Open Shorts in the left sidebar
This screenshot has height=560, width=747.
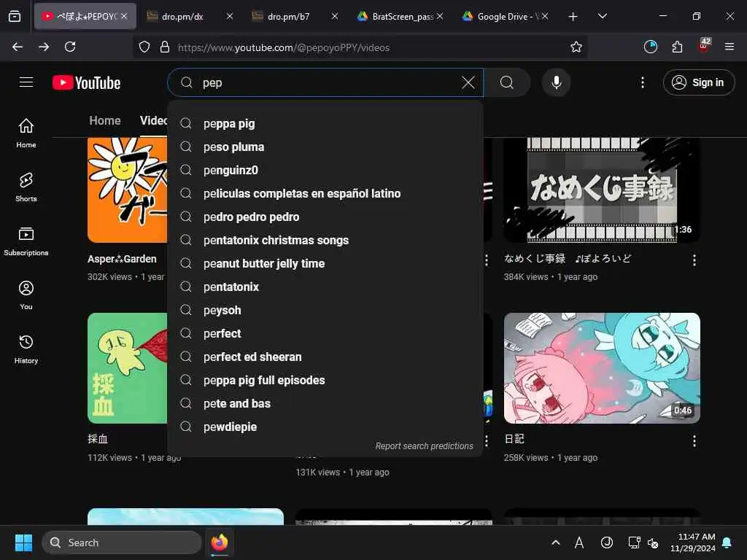[x=26, y=187]
